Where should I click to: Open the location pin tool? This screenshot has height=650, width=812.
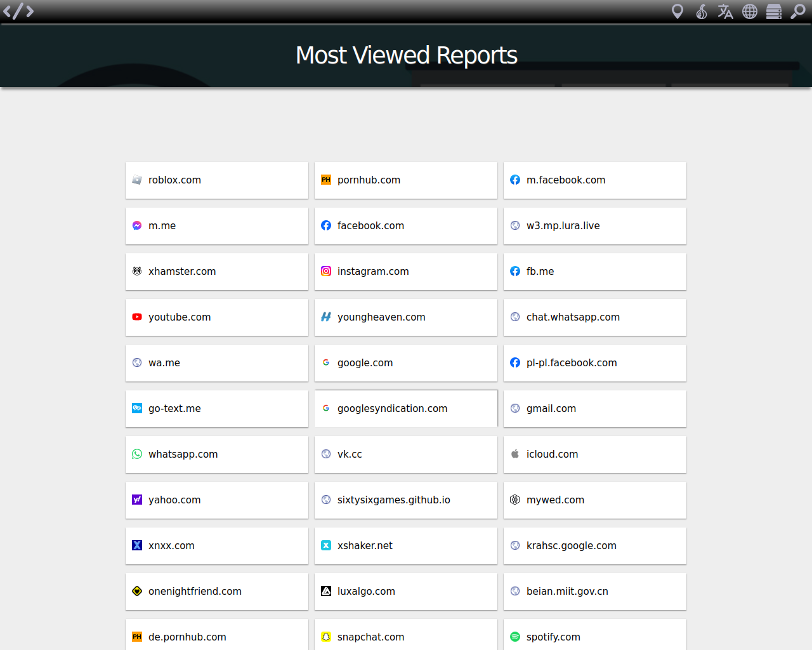(678, 11)
